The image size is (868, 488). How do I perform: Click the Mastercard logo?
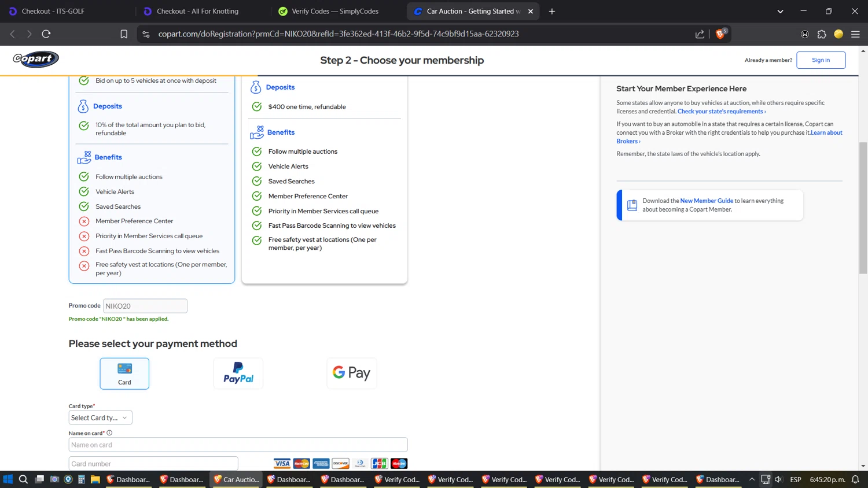tap(301, 463)
